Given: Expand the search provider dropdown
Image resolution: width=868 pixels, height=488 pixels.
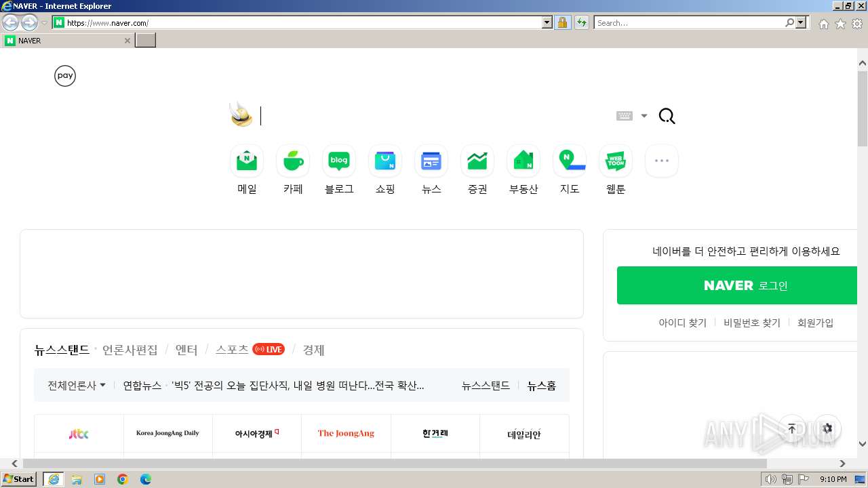Looking at the screenshot, I should pos(802,22).
